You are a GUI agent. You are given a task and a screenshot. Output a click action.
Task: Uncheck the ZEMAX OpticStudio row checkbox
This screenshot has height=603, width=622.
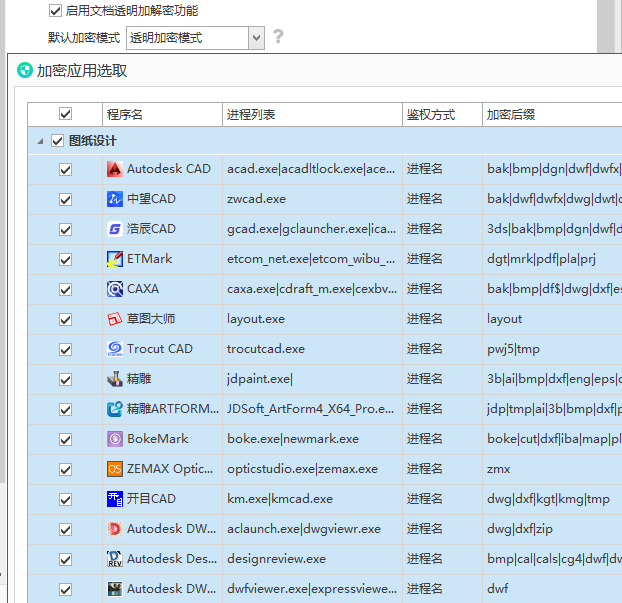pos(65,469)
